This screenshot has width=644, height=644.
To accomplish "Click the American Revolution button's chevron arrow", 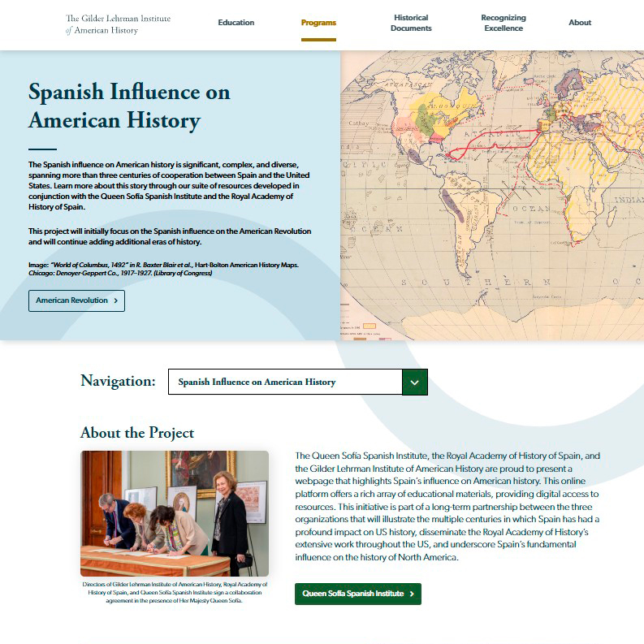I will click(116, 300).
